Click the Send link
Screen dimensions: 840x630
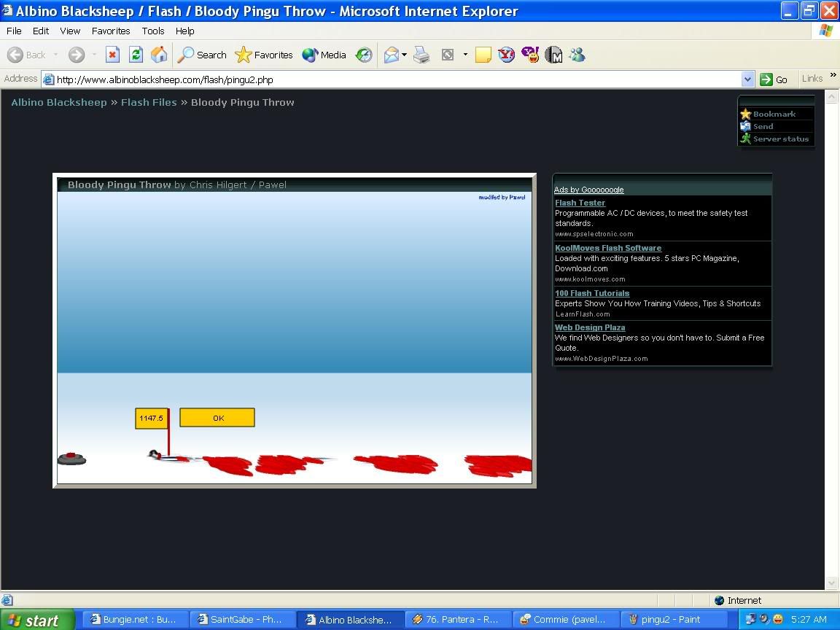click(763, 126)
